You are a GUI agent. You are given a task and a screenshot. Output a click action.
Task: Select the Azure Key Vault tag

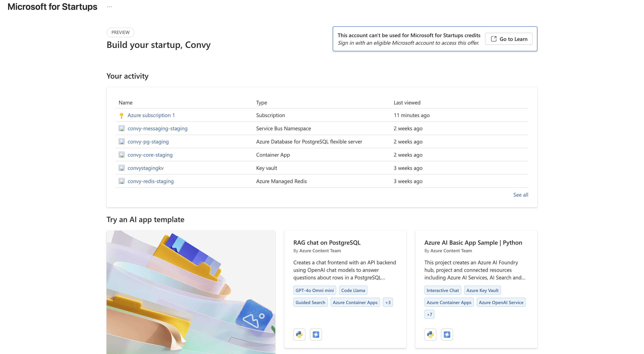(482, 290)
